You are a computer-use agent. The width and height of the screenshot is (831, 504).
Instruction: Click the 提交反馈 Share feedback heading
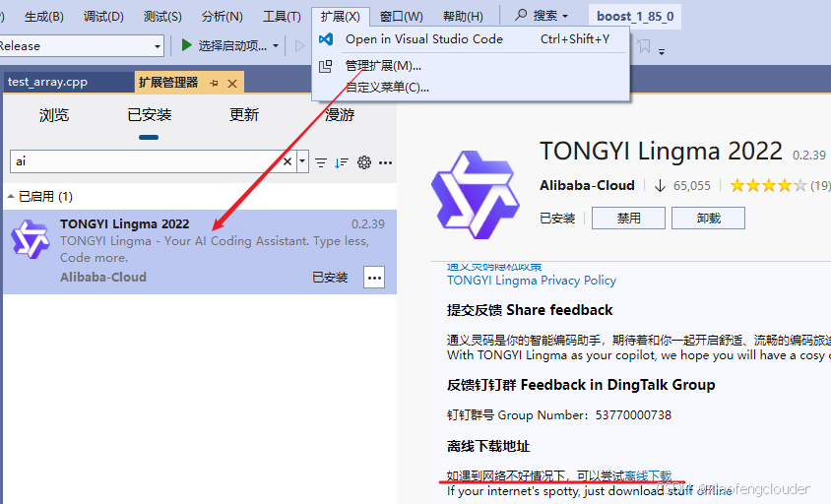[530, 310]
